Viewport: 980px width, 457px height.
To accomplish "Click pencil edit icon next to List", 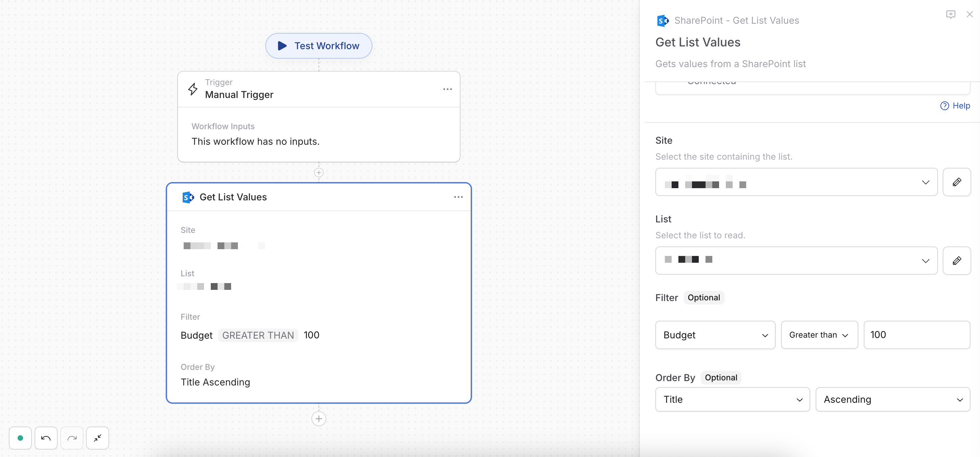I will 957,261.
